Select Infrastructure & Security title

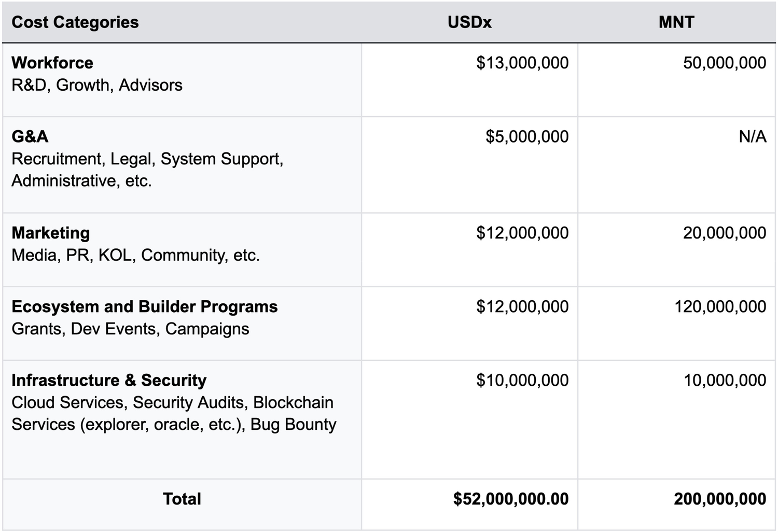[109, 380]
